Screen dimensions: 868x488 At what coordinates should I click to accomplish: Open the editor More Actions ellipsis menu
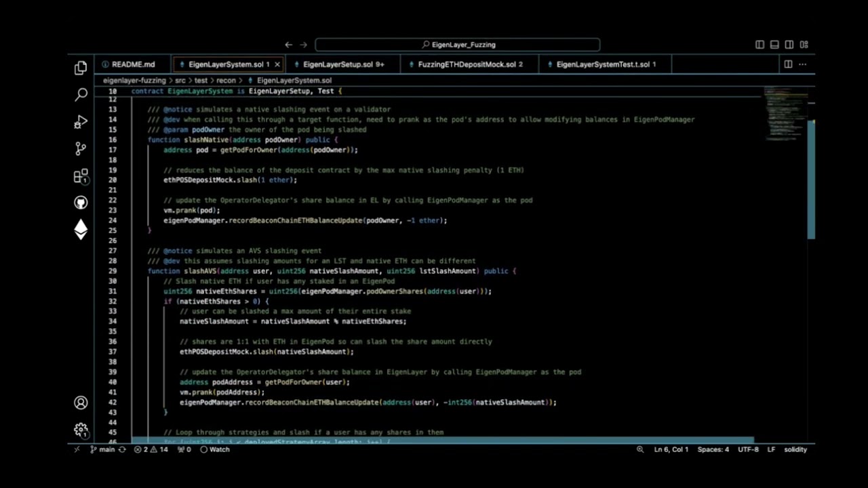803,64
